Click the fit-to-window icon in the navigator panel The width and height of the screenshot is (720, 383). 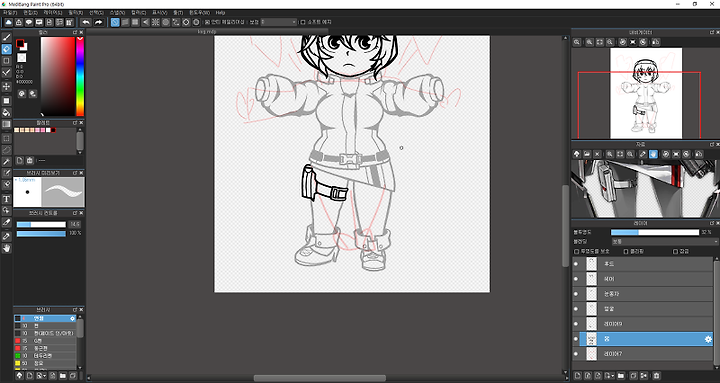[600, 42]
